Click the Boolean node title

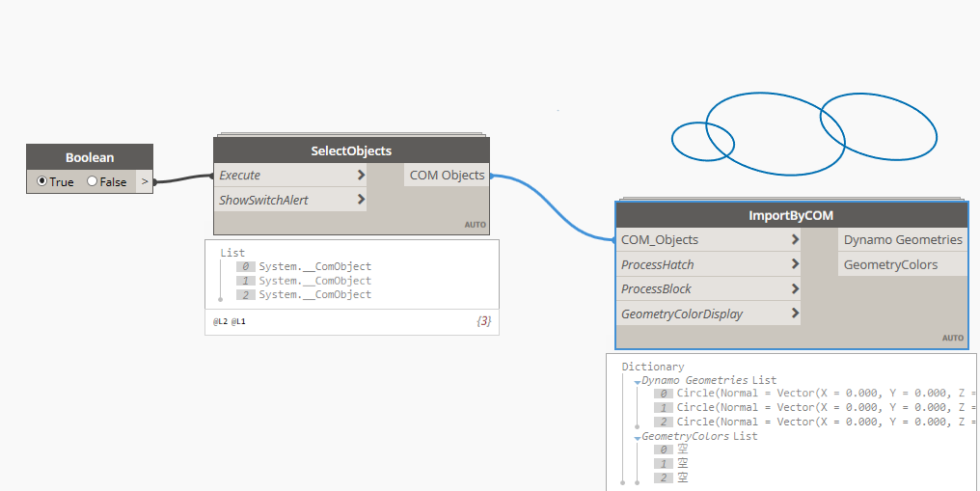tap(90, 157)
